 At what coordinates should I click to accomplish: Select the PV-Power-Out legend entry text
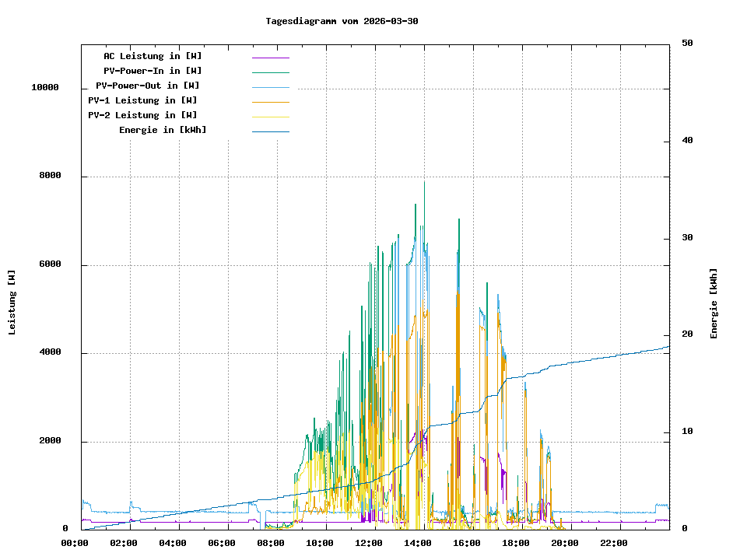tap(147, 86)
